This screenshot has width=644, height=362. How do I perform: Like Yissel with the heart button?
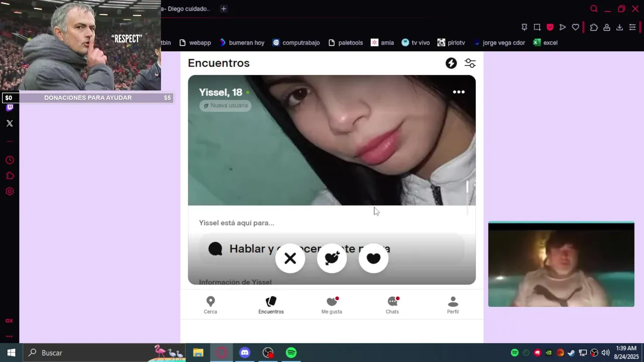pos(373,258)
